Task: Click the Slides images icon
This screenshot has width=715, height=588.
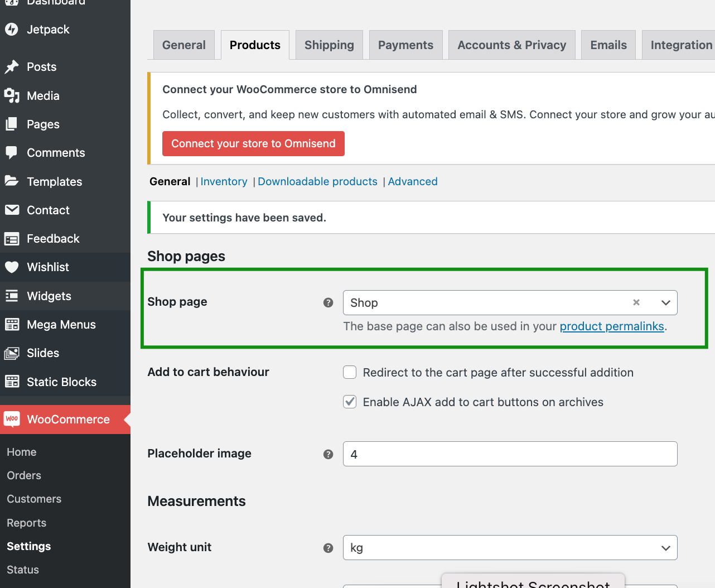Action: (x=12, y=353)
